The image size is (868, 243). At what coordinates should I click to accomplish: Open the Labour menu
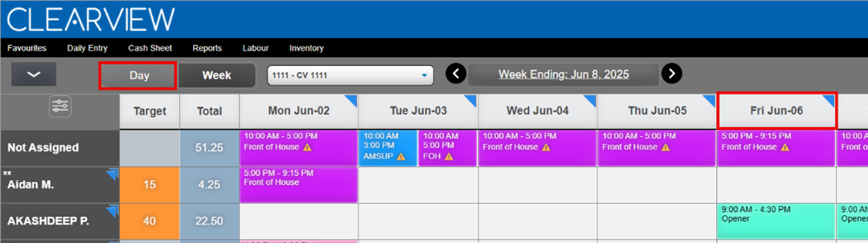point(256,48)
